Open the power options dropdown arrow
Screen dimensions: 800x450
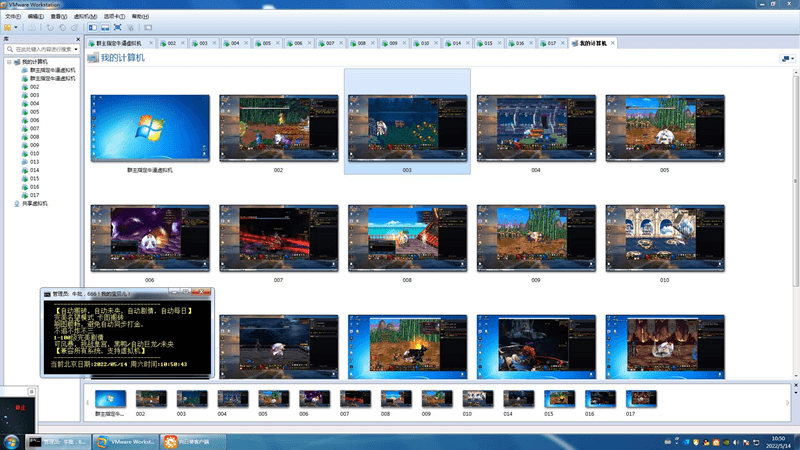(x=16, y=28)
